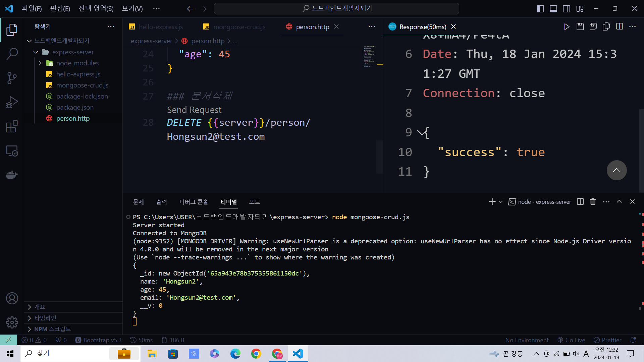Image resolution: width=644 pixels, height=362 pixels.
Task: Toggle the bottom panel layout button
Action: coord(553,9)
